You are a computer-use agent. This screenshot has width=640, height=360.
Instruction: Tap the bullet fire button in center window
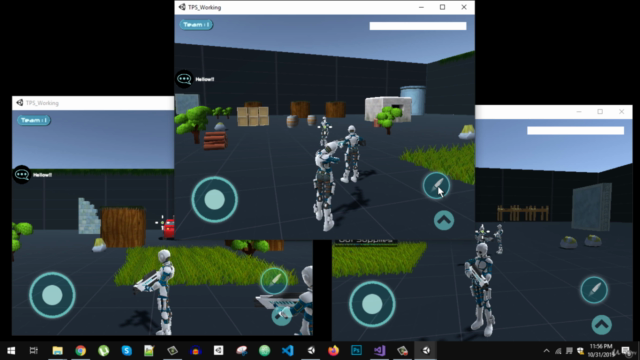point(436,186)
